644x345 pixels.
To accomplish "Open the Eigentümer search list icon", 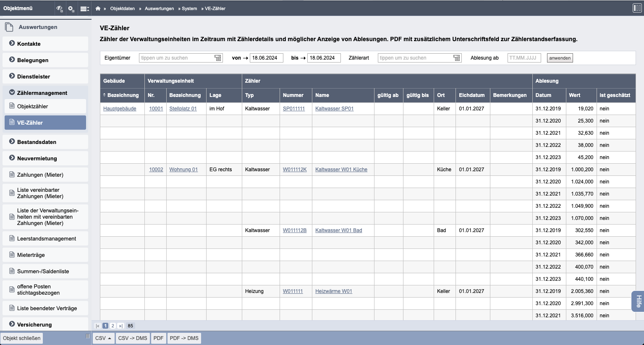I will 218,58.
